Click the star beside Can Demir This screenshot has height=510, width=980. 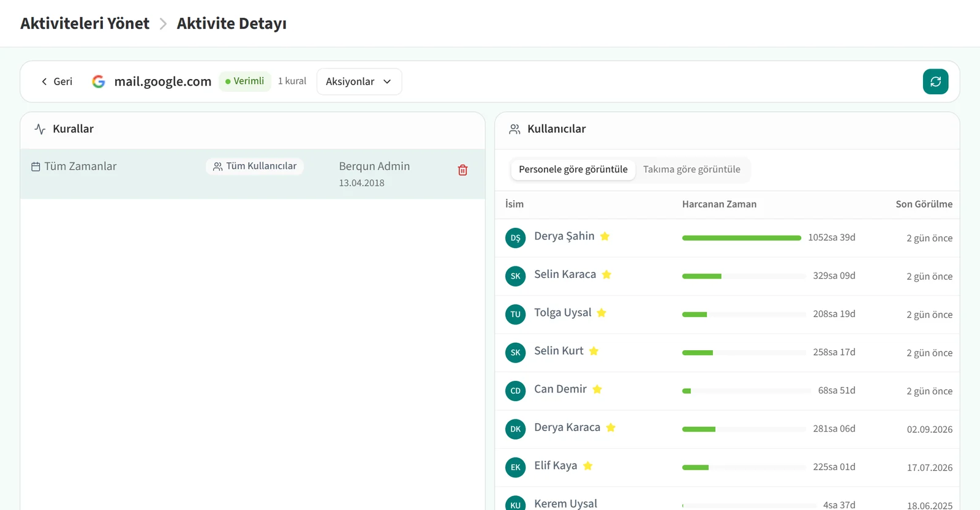pyautogui.click(x=597, y=389)
